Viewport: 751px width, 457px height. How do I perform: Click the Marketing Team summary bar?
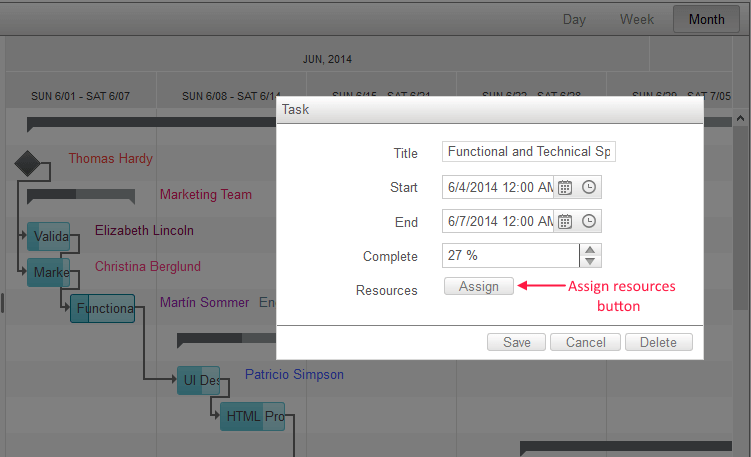[81, 195]
